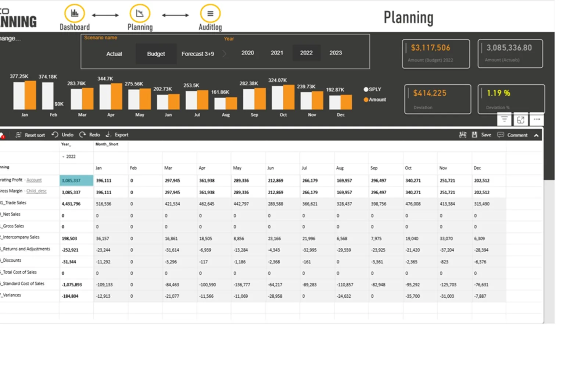
Task: Select year 2022
Action: pos(306,53)
